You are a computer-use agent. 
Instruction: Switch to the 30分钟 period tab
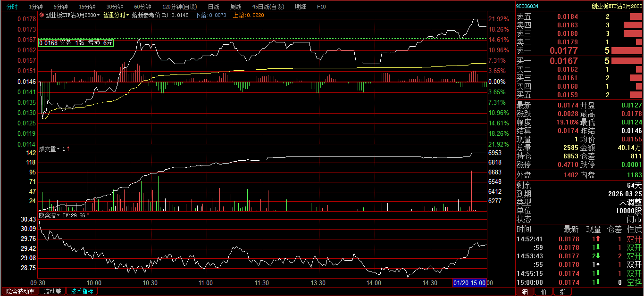[115, 7]
